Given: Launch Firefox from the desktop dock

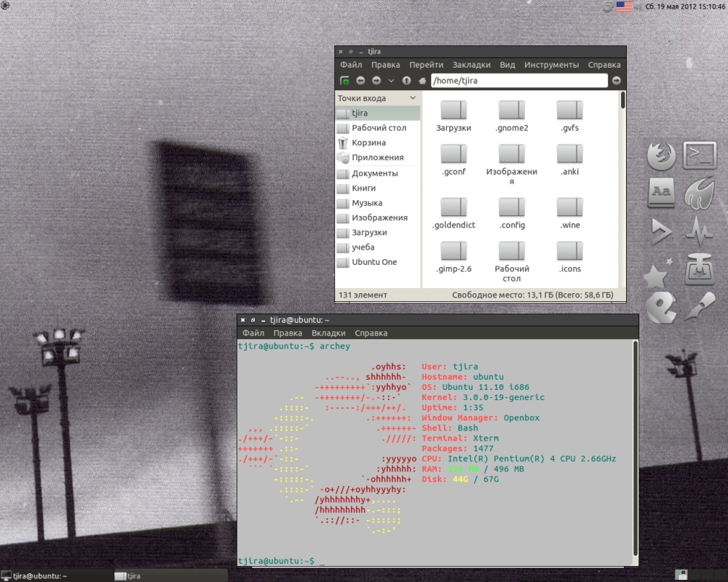Looking at the screenshot, I should tap(661, 156).
